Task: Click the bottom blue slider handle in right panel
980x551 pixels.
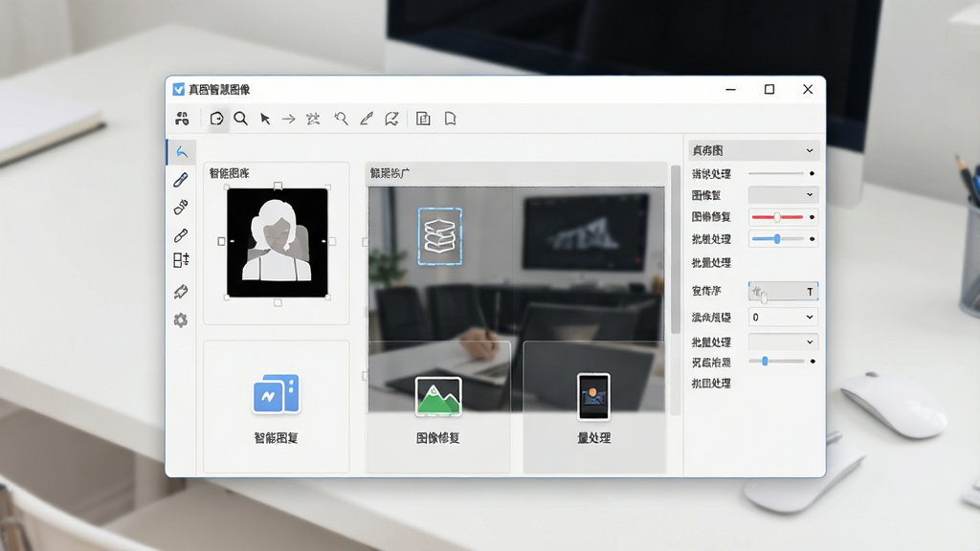Action: point(765,361)
